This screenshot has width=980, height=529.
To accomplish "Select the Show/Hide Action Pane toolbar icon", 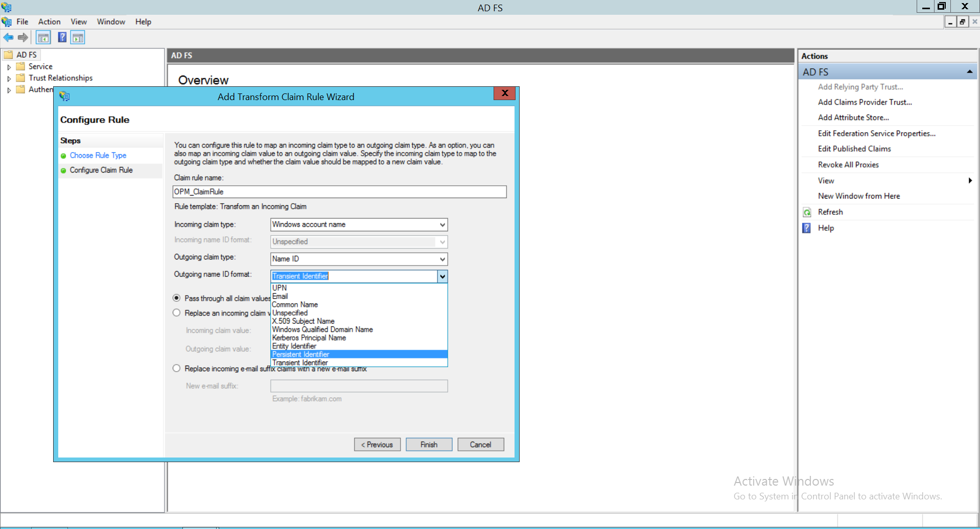I will point(78,37).
